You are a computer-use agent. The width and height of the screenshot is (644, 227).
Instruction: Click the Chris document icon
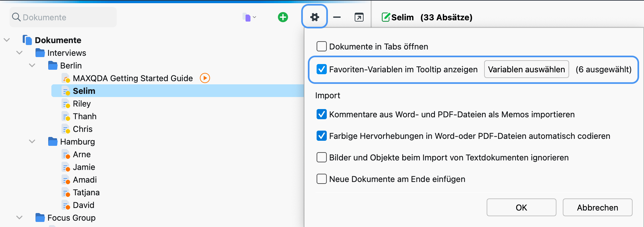tap(66, 129)
